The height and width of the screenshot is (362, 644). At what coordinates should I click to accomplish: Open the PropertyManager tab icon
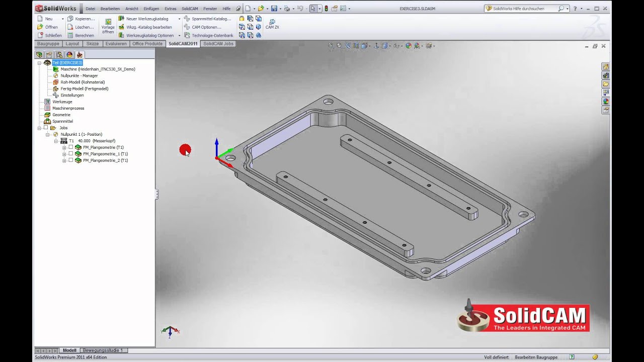(x=49, y=54)
